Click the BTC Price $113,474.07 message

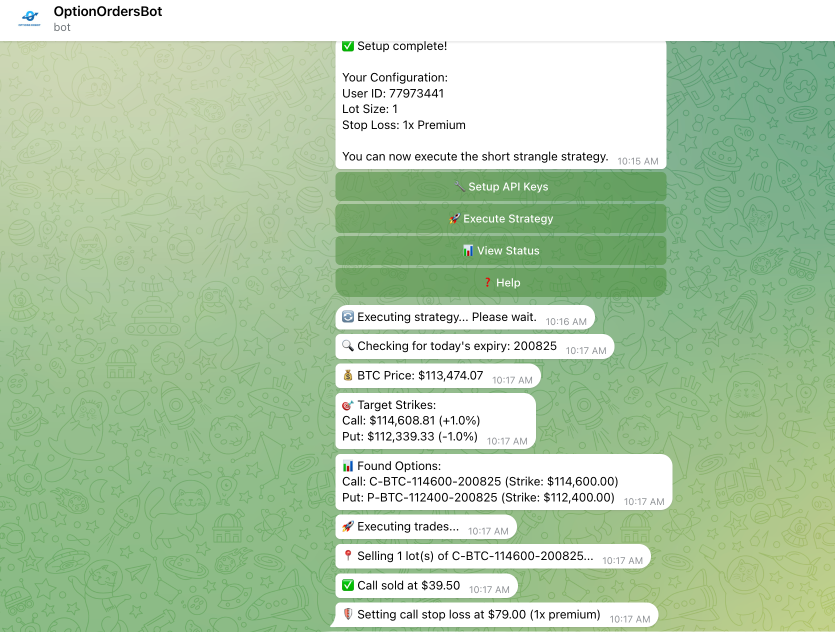438,376
